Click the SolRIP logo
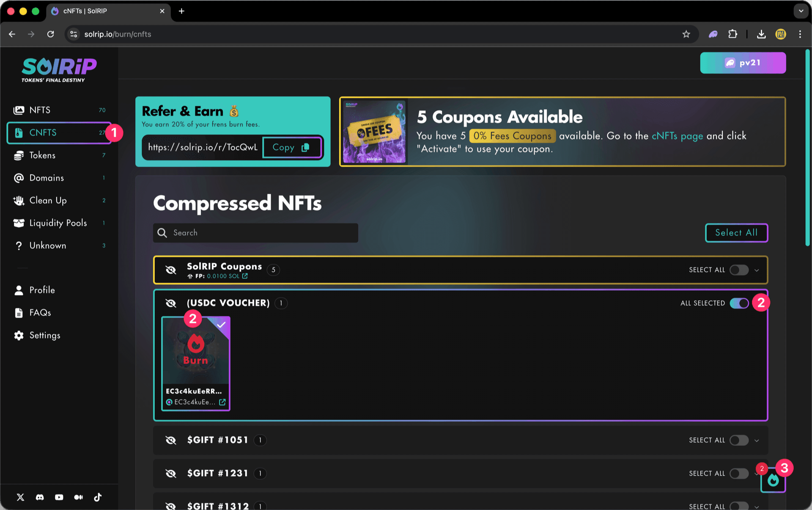 tap(59, 69)
